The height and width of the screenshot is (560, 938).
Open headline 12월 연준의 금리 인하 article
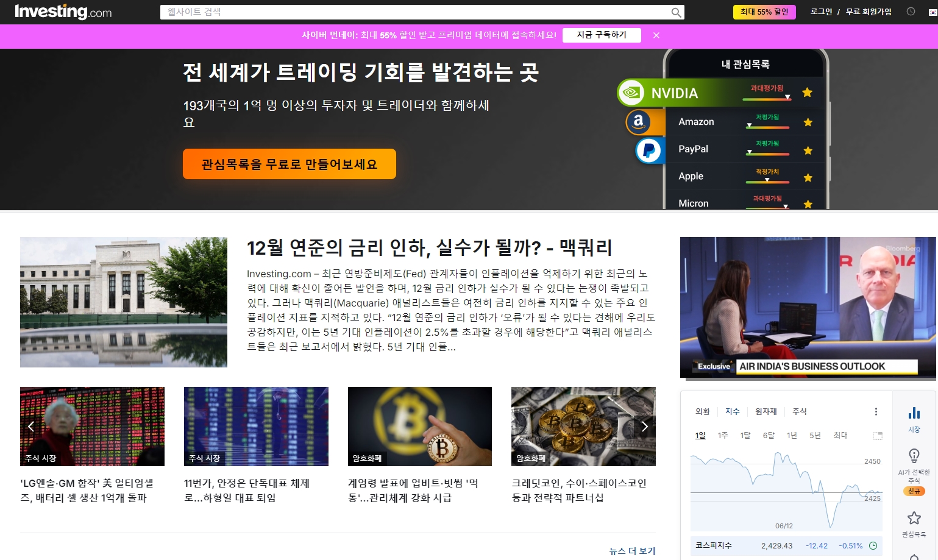429,247
